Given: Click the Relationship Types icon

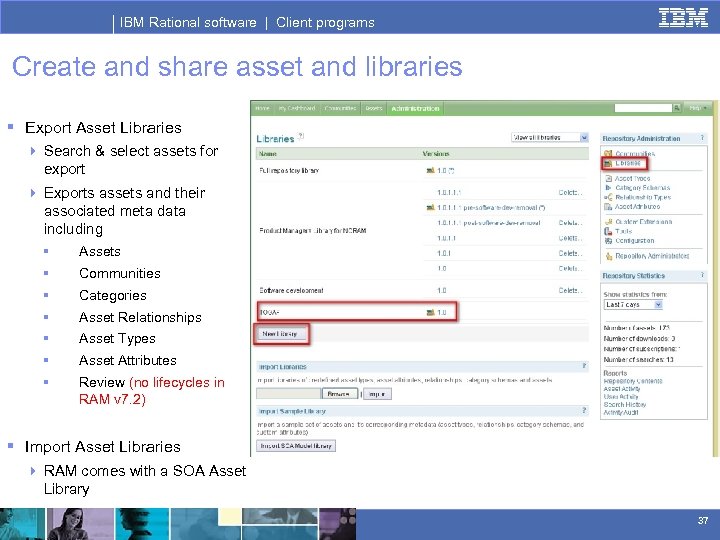Looking at the screenshot, I should 608,197.
